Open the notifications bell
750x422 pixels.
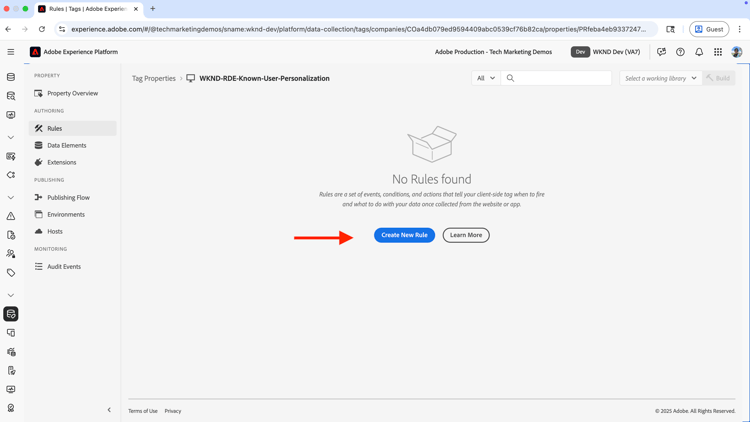tap(699, 52)
